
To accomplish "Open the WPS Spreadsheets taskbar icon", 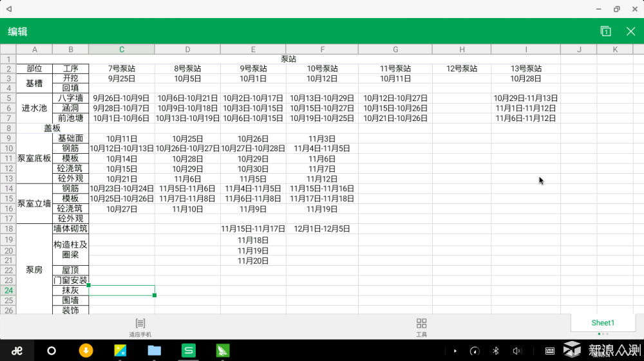I will pos(189,351).
